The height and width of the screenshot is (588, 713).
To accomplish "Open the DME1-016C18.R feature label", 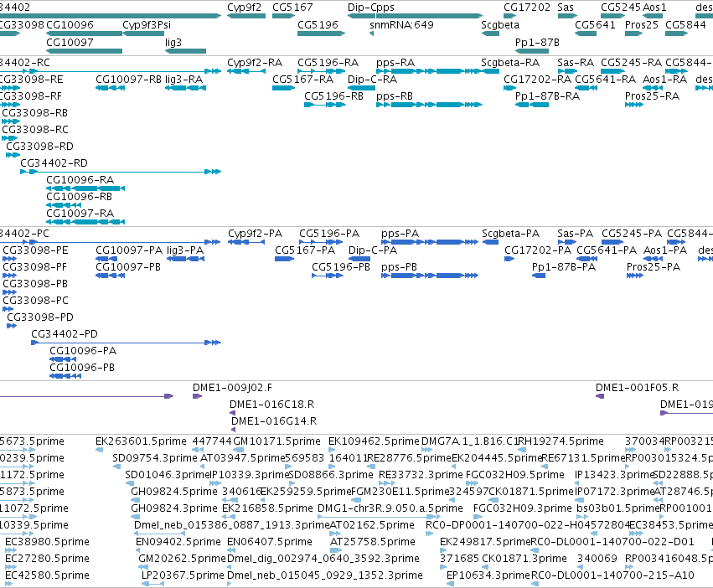I will pos(271,405).
